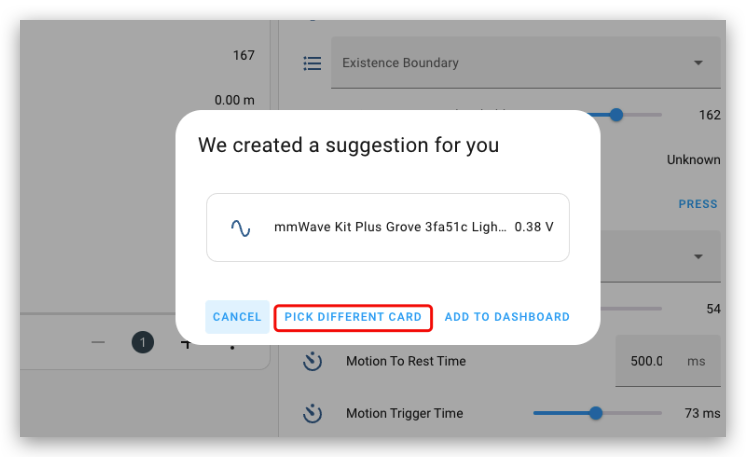The image size is (746, 457).
Task: Open the Existence Boundary dropdown
Action: 526,63
